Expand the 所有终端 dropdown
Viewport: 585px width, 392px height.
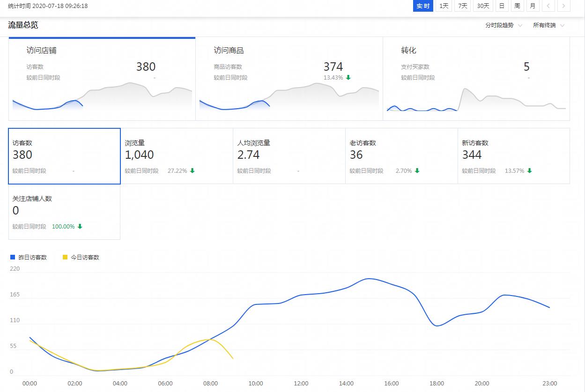(548, 25)
